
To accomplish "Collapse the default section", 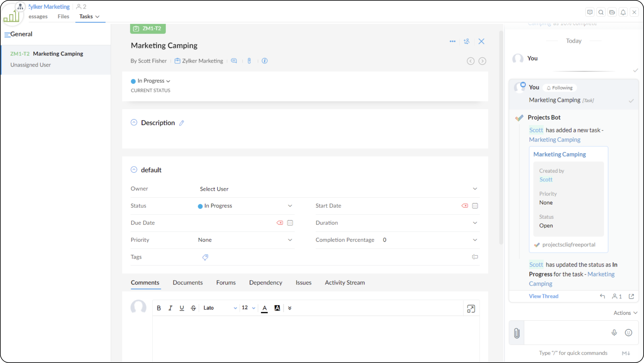I will click(134, 170).
